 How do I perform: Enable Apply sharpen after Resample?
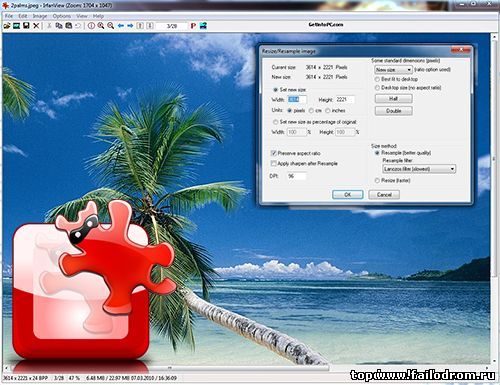(274, 163)
